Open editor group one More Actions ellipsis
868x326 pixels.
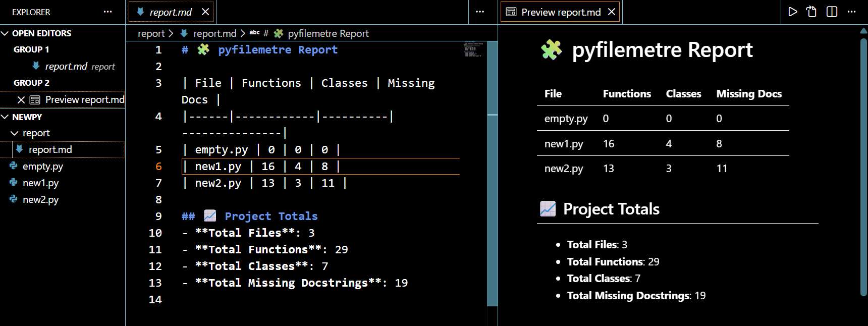pos(479,12)
